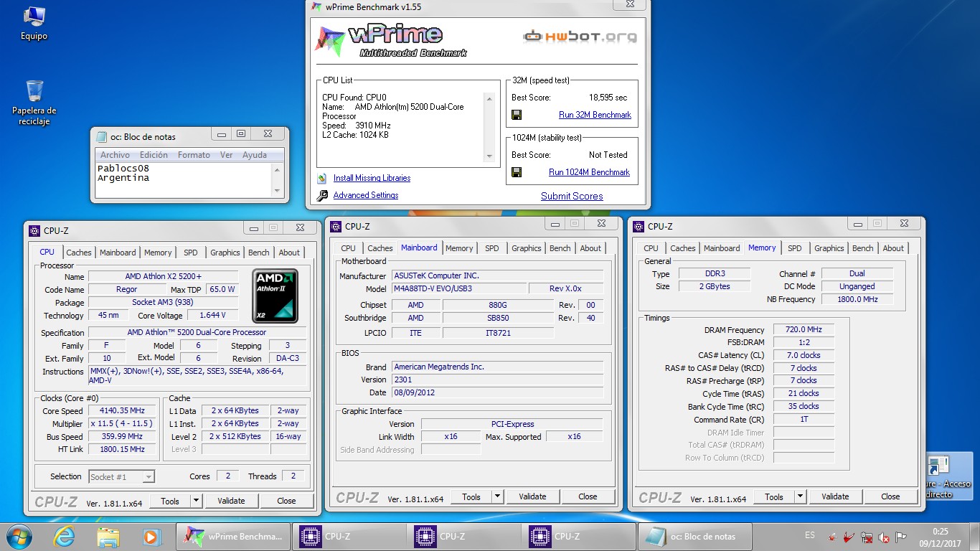Open Windows Explorer from the taskbar
Image resolution: width=980 pixels, height=551 pixels.
tap(108, 537)
